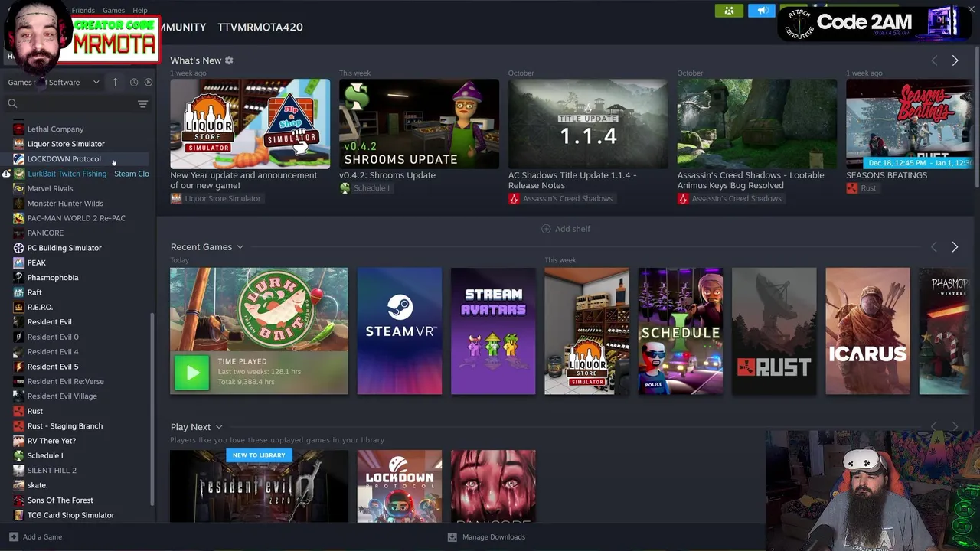980x551 pixels.
Task: Select LurkBait Twitch Fishing in library list
Action: (88, 174)
